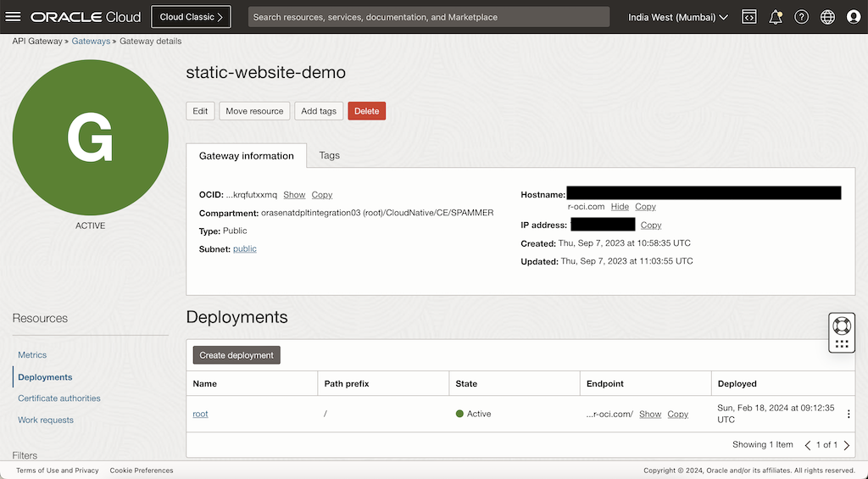The width and height of the screenshot is (868, 479).
Task: Open the language globe icon
Action: click(827, 17)
